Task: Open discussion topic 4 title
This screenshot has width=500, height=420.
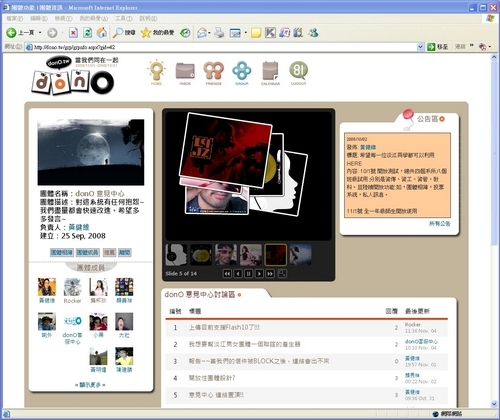Action: 212,378
